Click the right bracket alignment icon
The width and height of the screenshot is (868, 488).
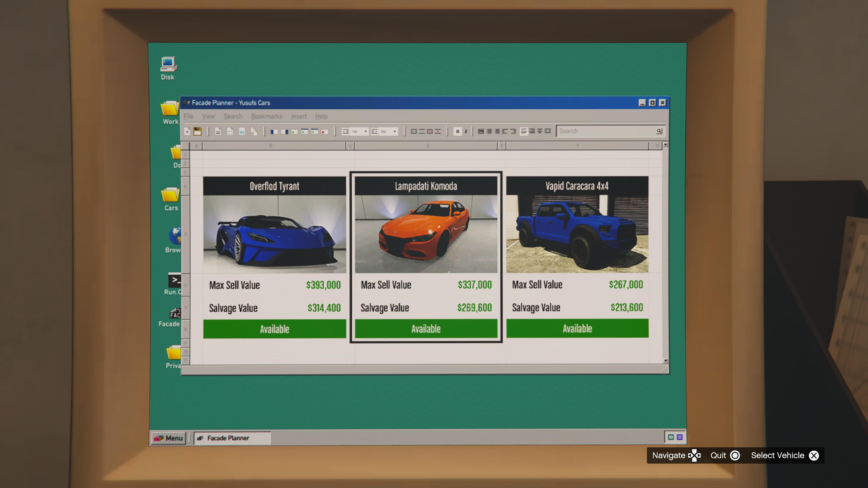pos(513,131)
